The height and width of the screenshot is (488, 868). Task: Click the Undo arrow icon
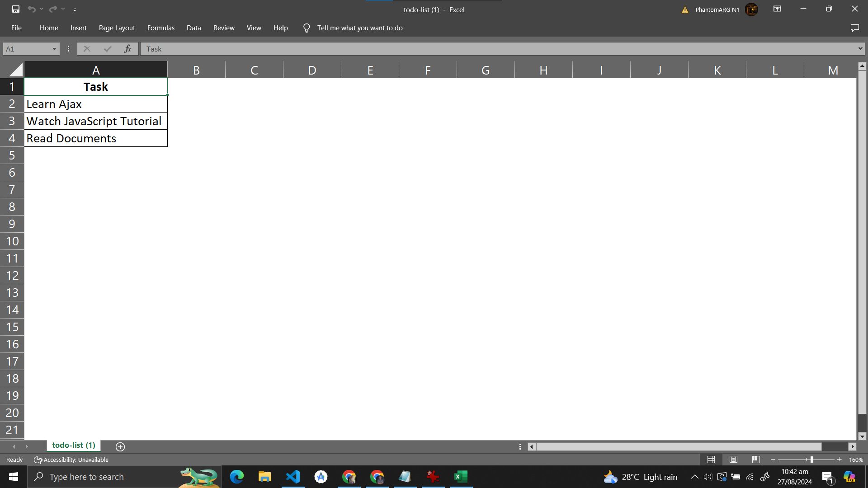[x=31, y=9]
